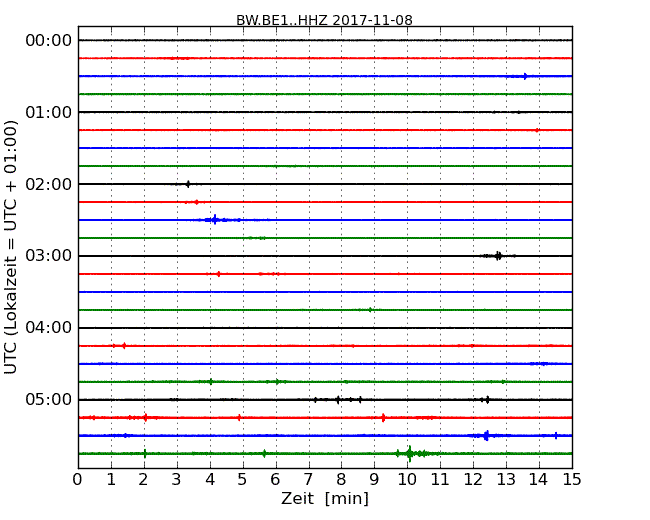Click the 05:00 time tick label
The height and width of the screenshot is (520, 650).
(x=49, y=399)
